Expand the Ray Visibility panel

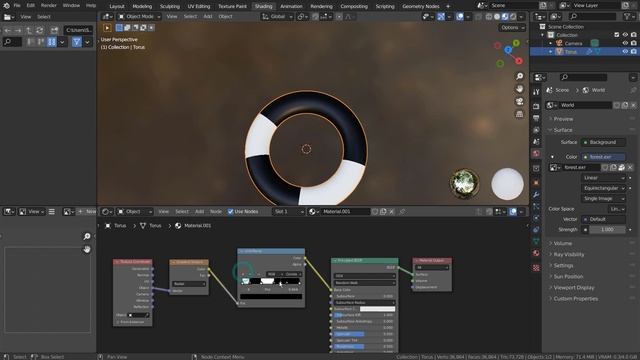[569, 254]
